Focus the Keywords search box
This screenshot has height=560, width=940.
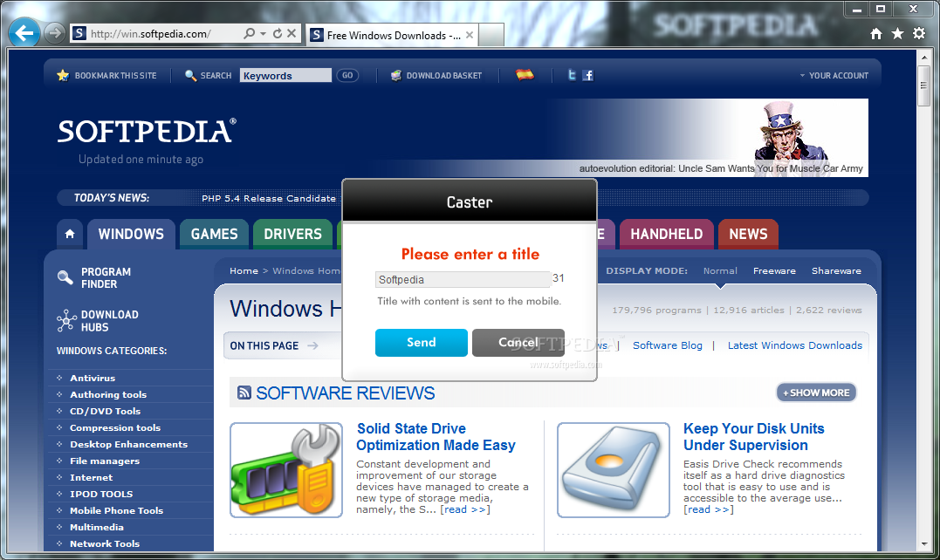tap(285, 76)
